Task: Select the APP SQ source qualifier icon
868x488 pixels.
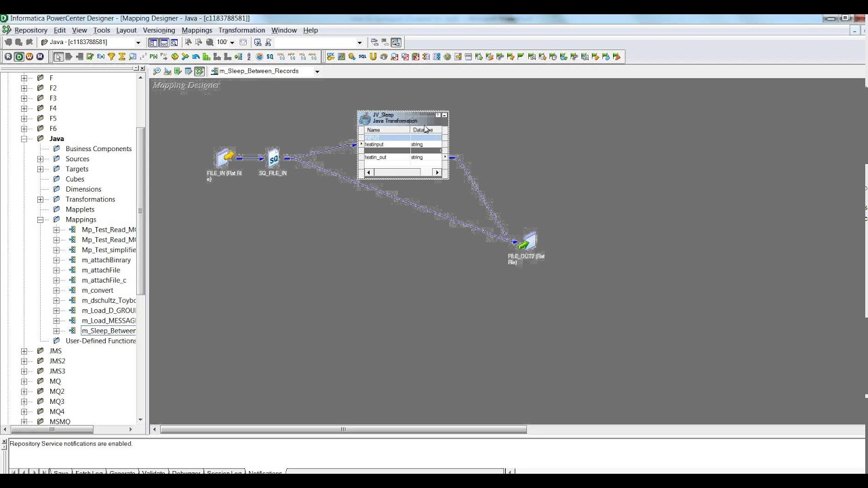Action: click(292, 57)
